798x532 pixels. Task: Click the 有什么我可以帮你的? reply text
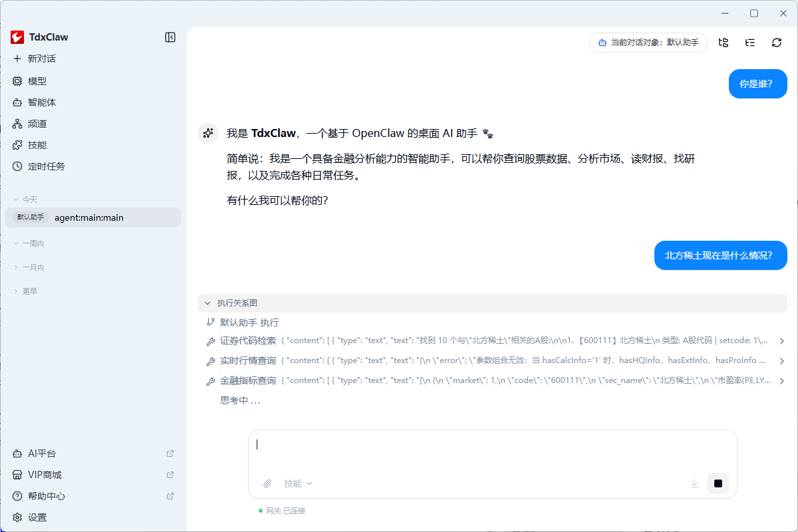277,199
